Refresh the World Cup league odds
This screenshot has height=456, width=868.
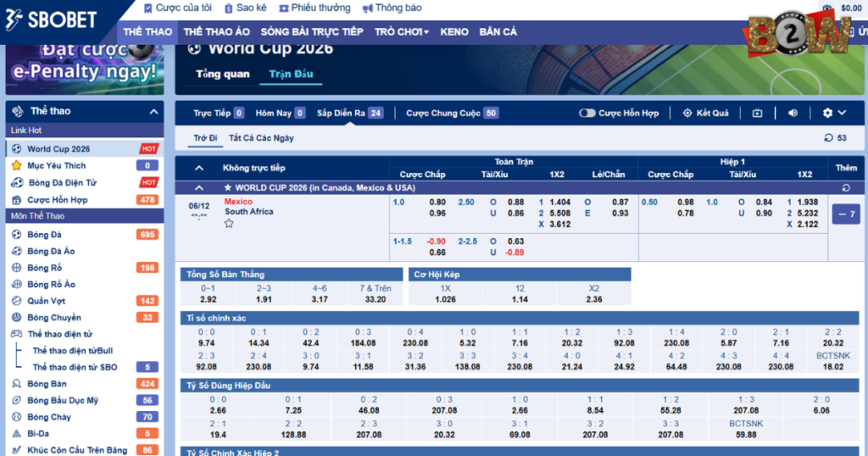[x=846, y=188]
